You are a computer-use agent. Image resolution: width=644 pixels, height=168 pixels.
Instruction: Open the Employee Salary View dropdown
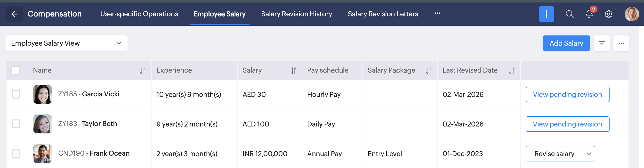67,43
